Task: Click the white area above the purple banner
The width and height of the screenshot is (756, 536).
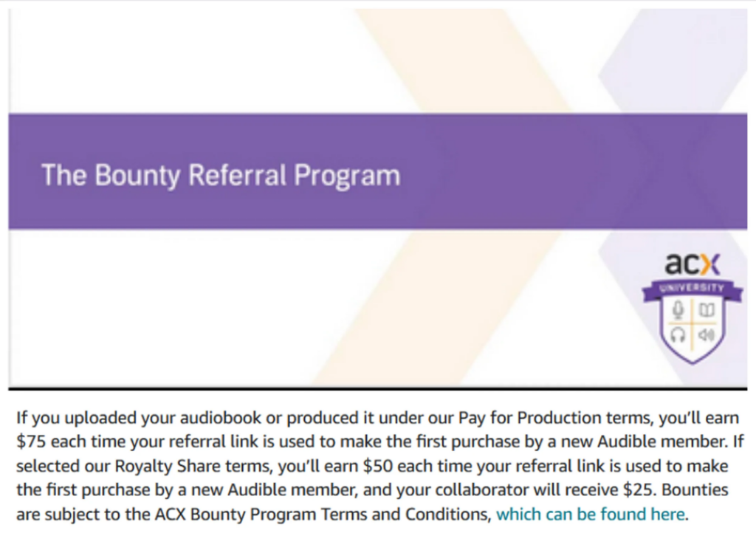Action: (185, 59)
